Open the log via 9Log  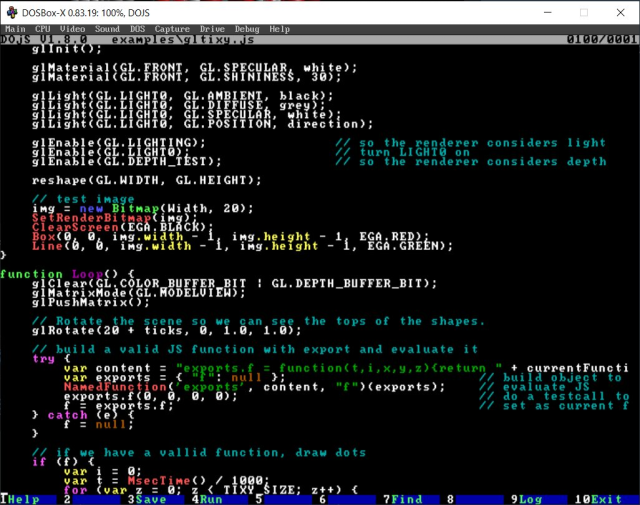point(528,498)
